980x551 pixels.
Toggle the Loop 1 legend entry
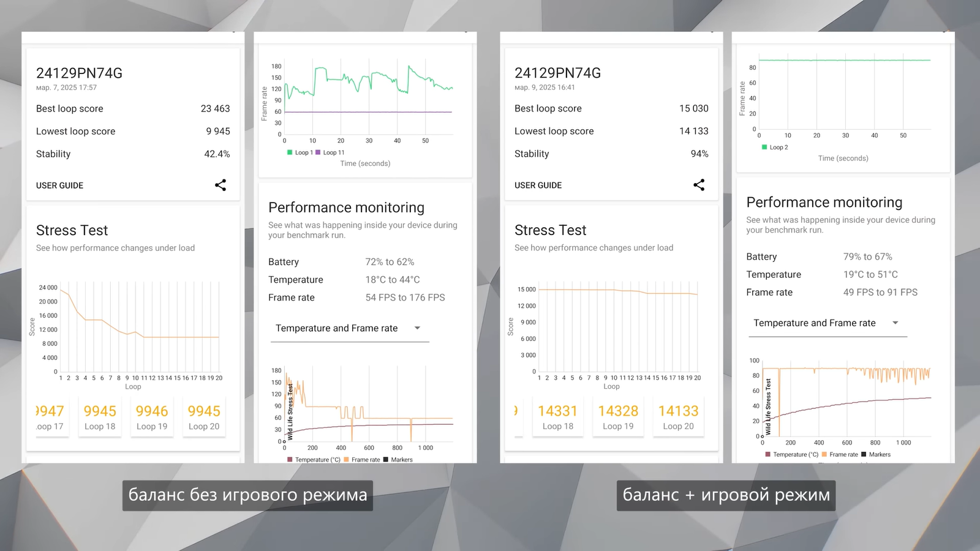coord(300,152)
